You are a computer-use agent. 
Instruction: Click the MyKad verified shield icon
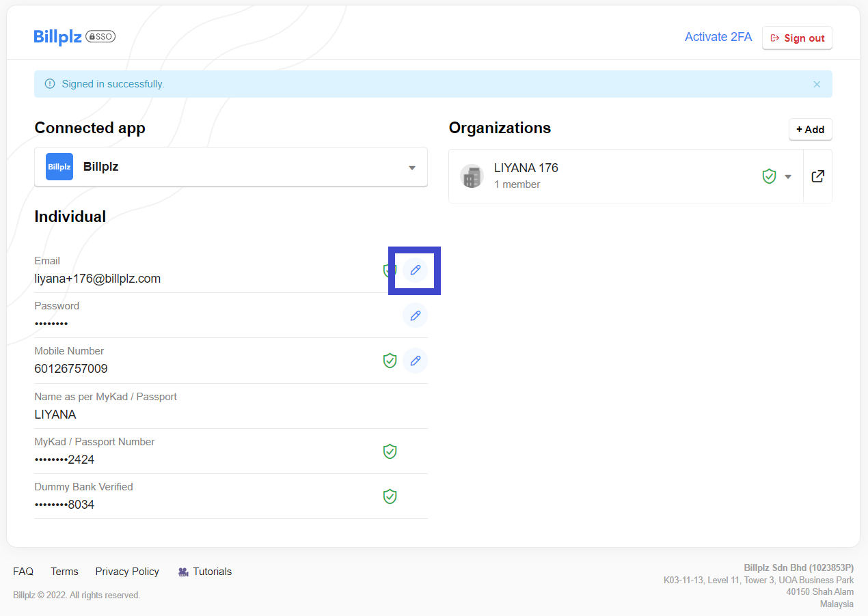coord(390,451)
